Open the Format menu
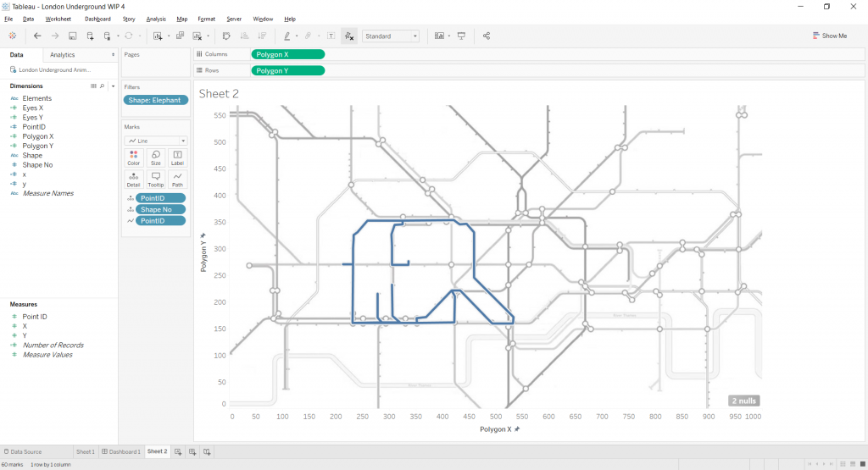Screen dimensions: 868x470 pos(207,19)
